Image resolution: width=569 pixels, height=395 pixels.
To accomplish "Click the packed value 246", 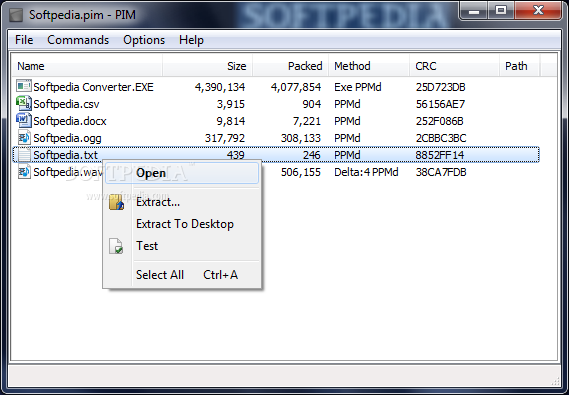I will pyautogui.click(x=311, y=155).
